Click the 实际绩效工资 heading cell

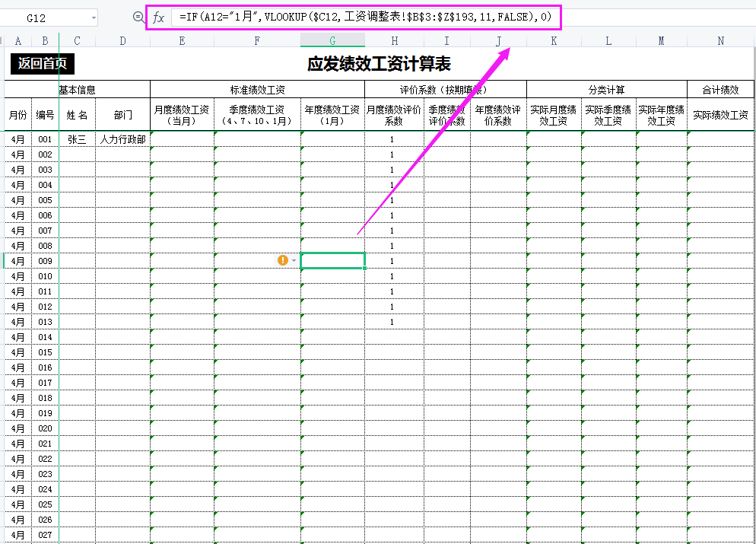point(720,115)
